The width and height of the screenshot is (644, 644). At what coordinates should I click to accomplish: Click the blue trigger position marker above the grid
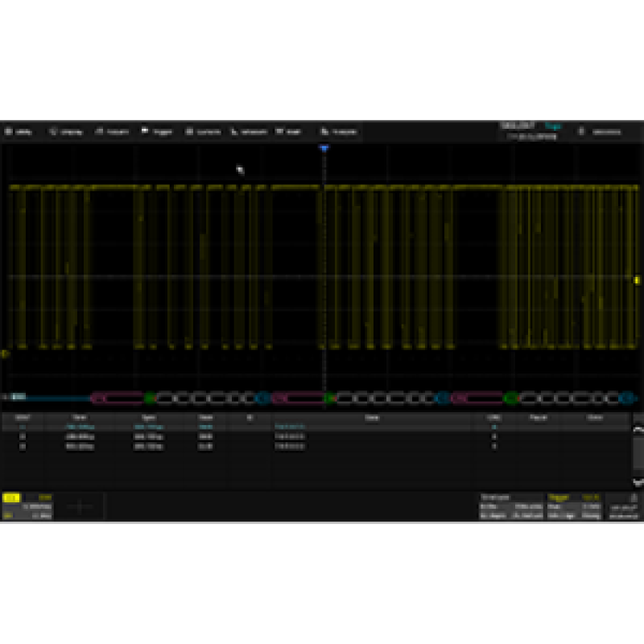click(324, 150)
